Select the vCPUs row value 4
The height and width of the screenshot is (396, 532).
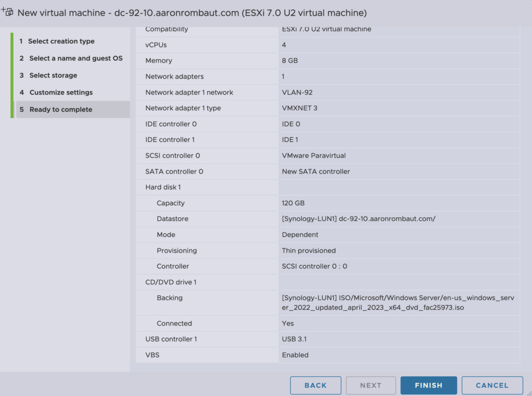(284, 45)
